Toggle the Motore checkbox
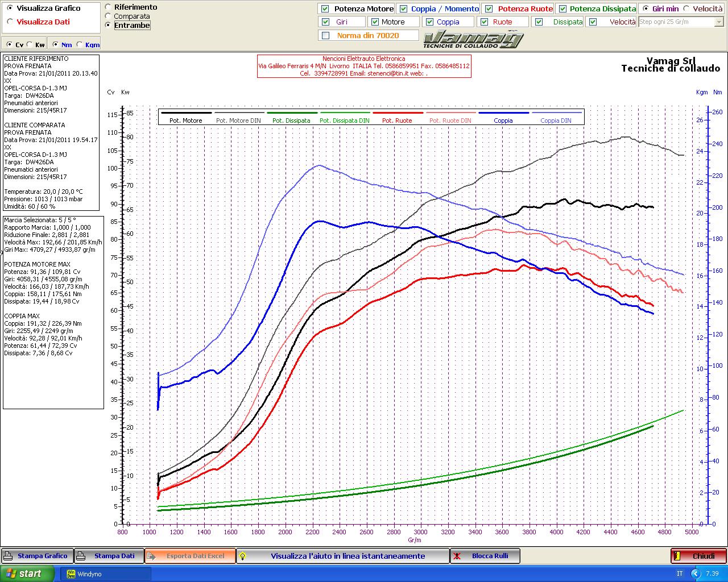The width and height of the screenshot is (728, 582). coord(375,22)
